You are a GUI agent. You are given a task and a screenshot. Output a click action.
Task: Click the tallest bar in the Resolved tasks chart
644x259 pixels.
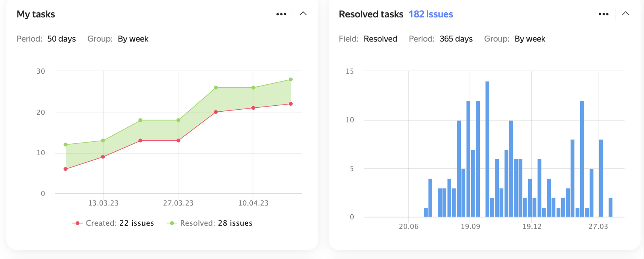[487, 149]
